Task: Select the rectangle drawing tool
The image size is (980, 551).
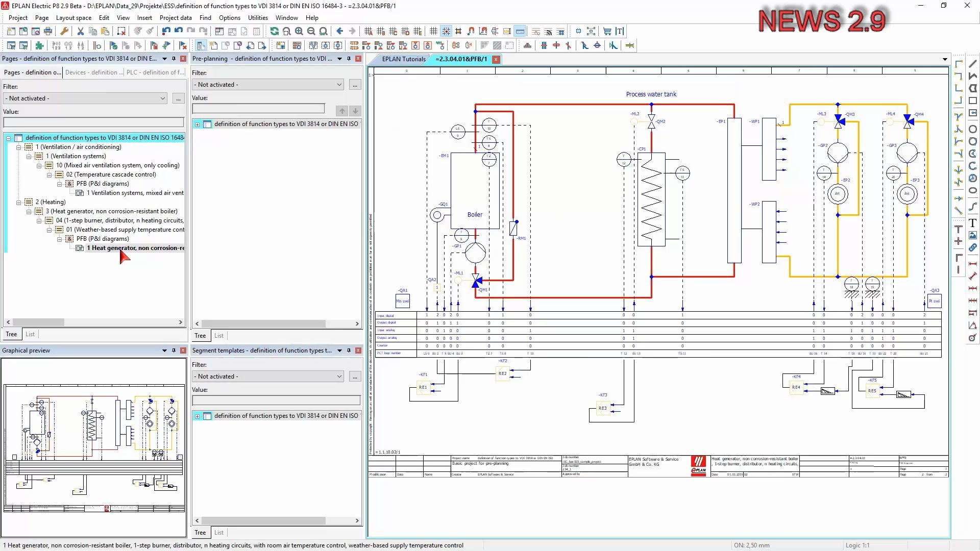Action: point(973,101)
